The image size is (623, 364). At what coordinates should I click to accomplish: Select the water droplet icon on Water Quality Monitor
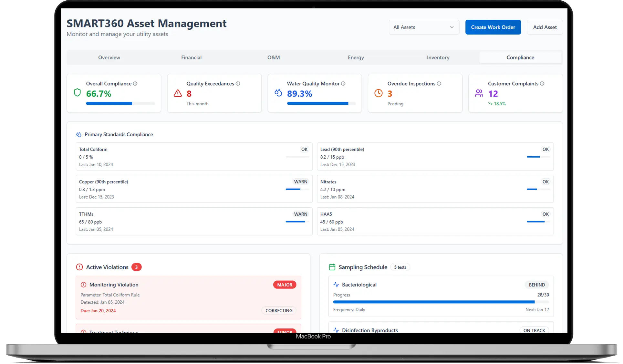tap(278, 92)
